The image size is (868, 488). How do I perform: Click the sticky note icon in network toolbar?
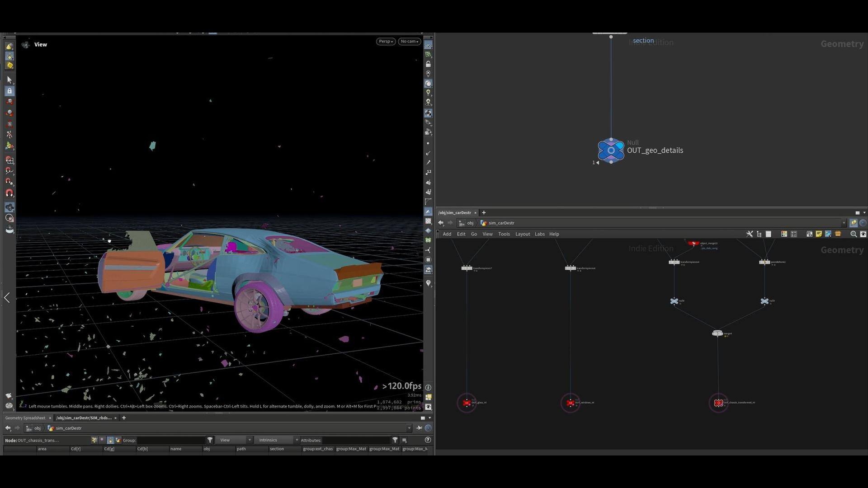click(819, 234)
